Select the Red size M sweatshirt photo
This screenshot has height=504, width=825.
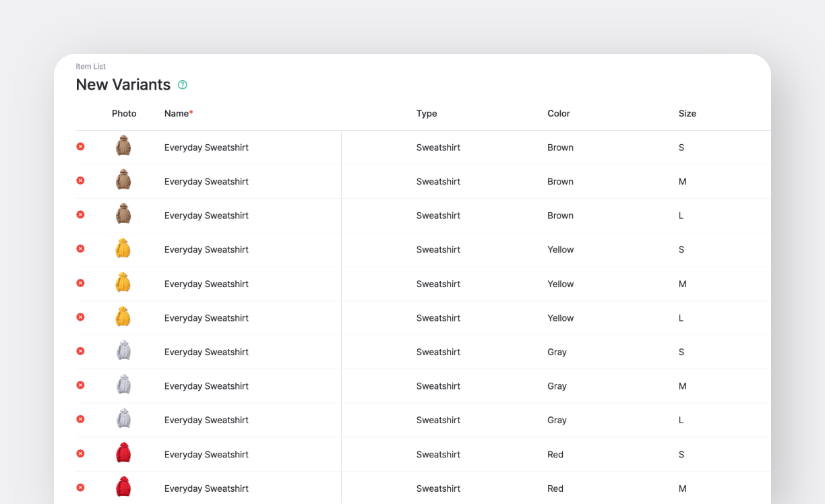click(x=123, y=487)
